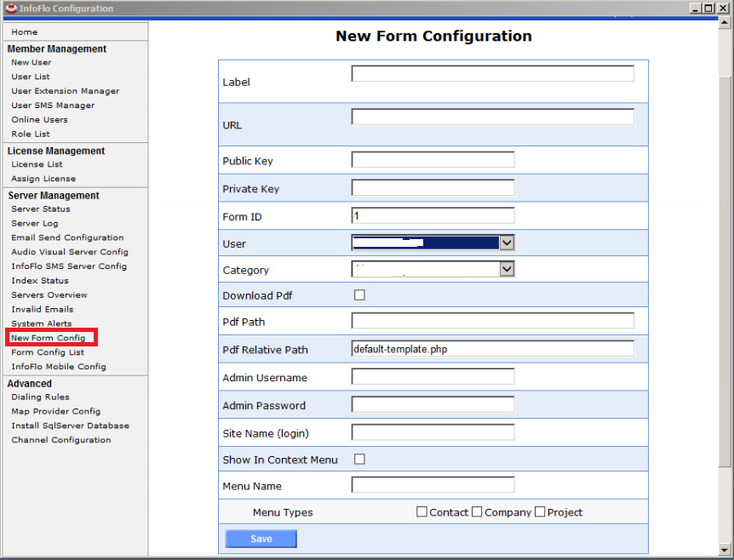Focus the Public Key input field

[x=433, y=160]
